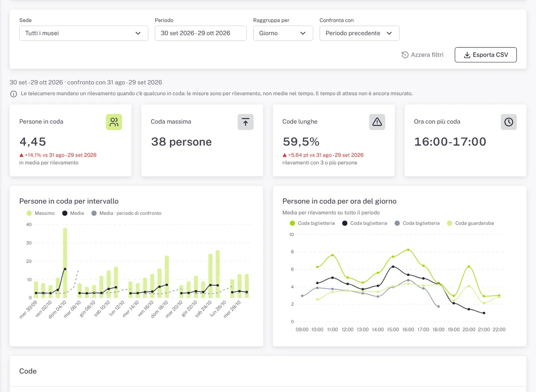Screen dimensions: 536x392
Task: Toggle the grey Coda biglietteria legend item
Action: coord(417,223)
